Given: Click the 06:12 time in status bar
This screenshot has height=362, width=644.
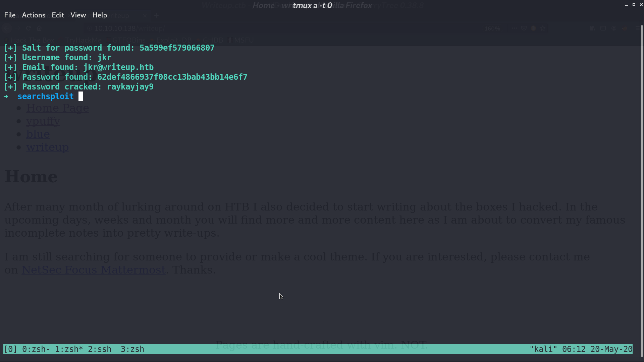Looking at the screenshot, I should click(x=574, y=349).
